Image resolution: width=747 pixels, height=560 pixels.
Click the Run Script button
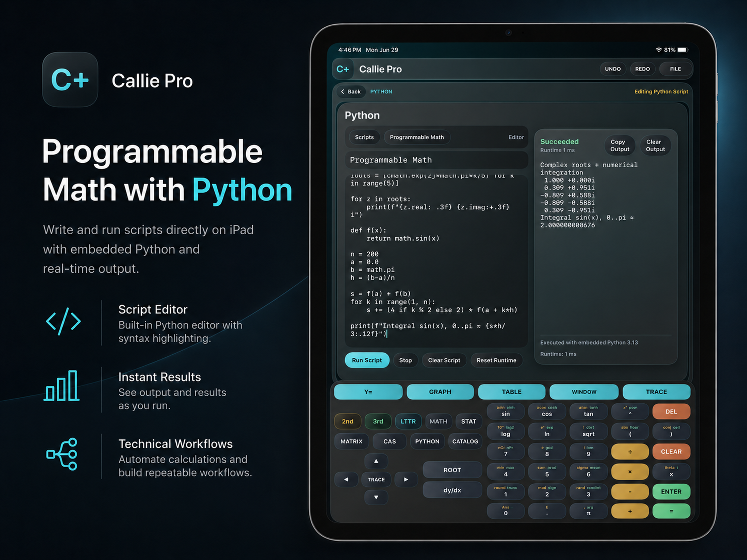pos(367,360)
